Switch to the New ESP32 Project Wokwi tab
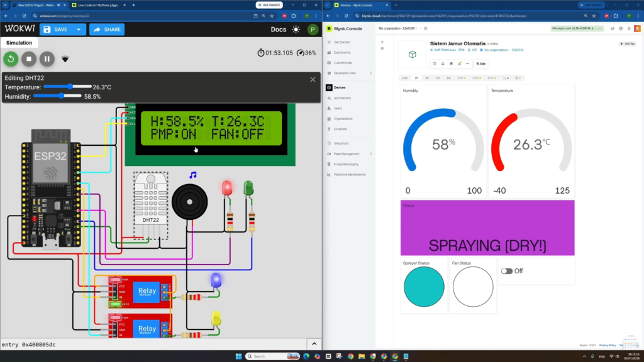Screen dimensions: 644x362 click(36, 5)
